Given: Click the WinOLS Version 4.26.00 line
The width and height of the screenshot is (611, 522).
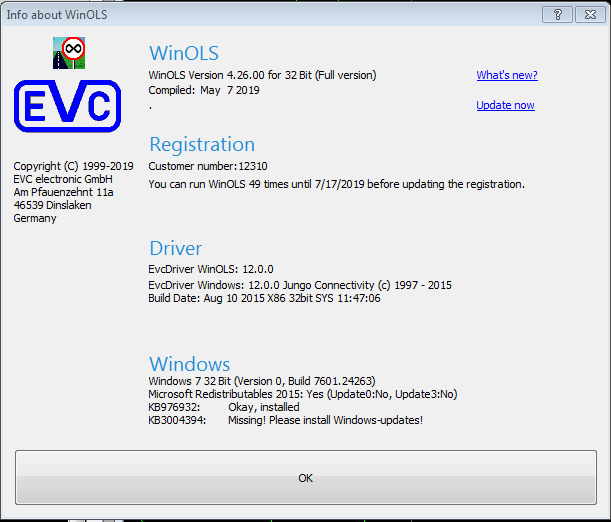Looking at the screenshot, I should point(262,75).
